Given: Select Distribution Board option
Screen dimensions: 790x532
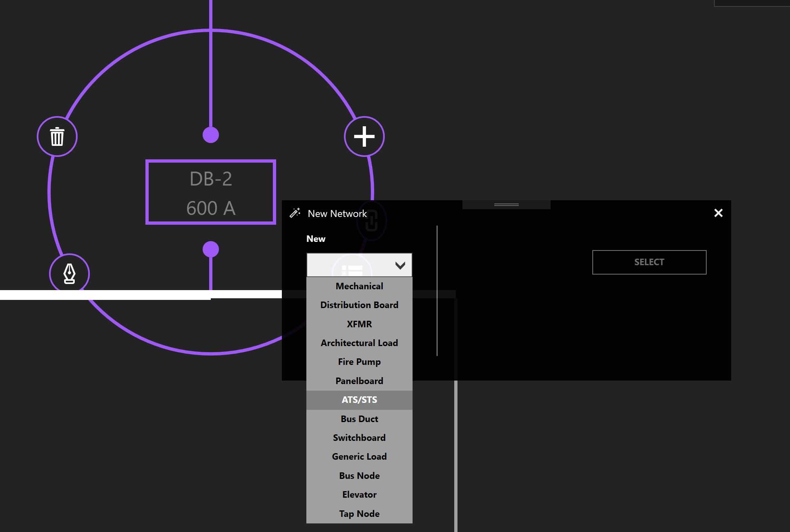Looking at the screenshot, I should (x=359, y=305).
